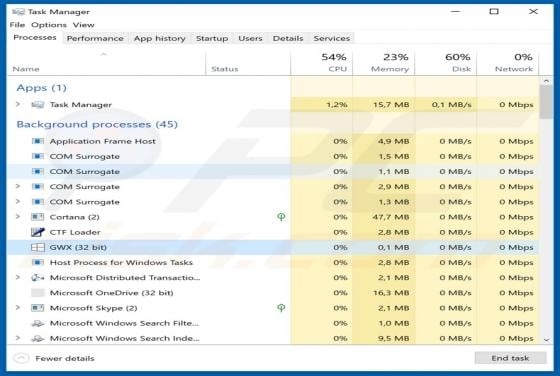Screen dimensions: 560x376
Task: Click the GWX Windows logo icon
Action: 38,247
